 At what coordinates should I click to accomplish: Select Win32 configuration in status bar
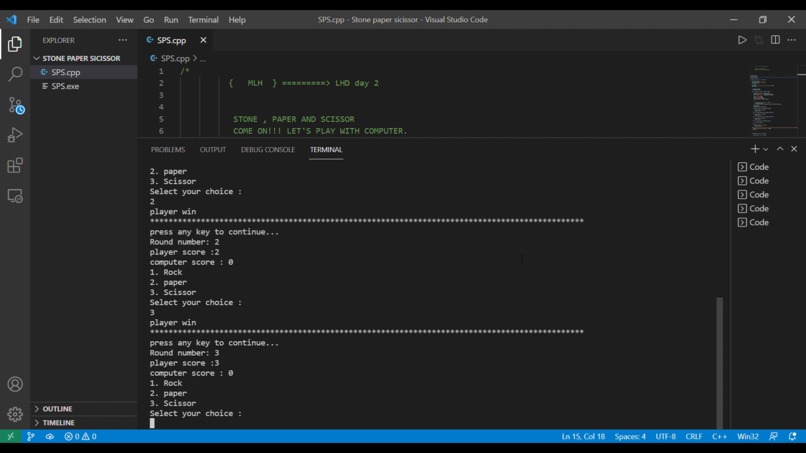click(748, 437)
